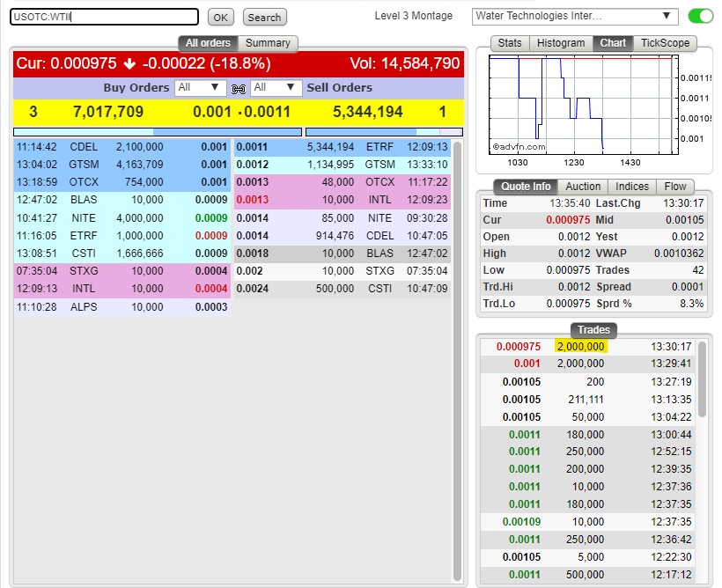Switch to the Indices tab
Screen dimensions: 722x588
[x=632, y=187]
